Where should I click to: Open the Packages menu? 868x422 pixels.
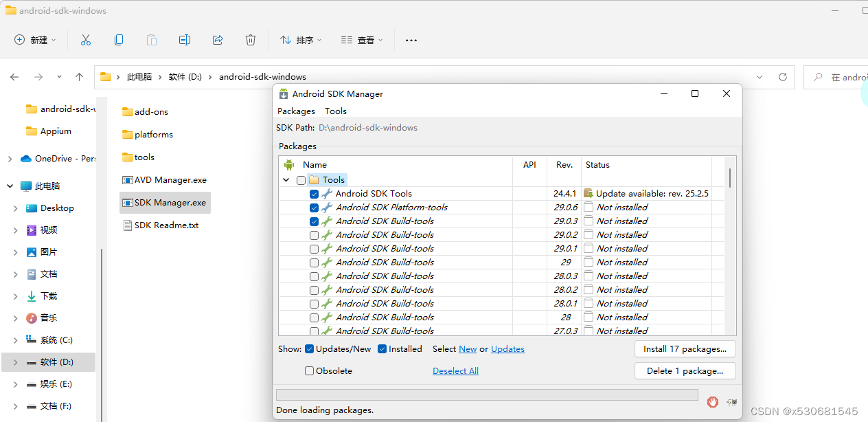point(296,111)
